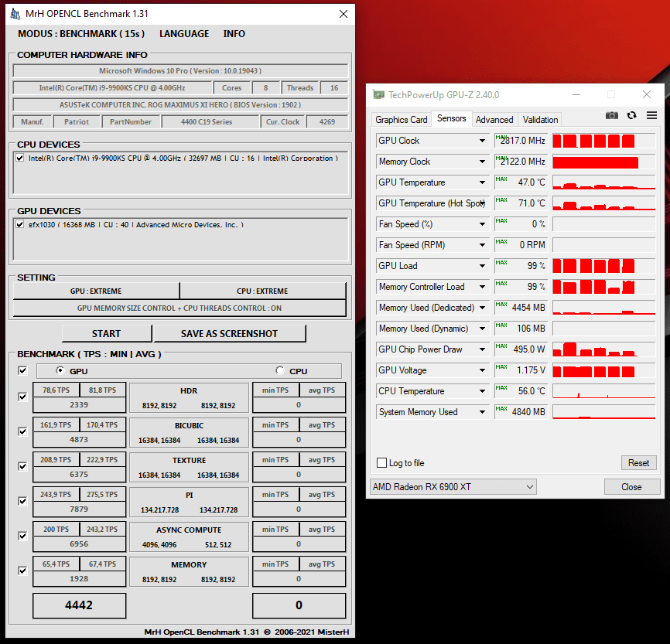Open the System Memory Used dropdown
670x644 pixels.
pyautogui.click(x=483, y=412)
